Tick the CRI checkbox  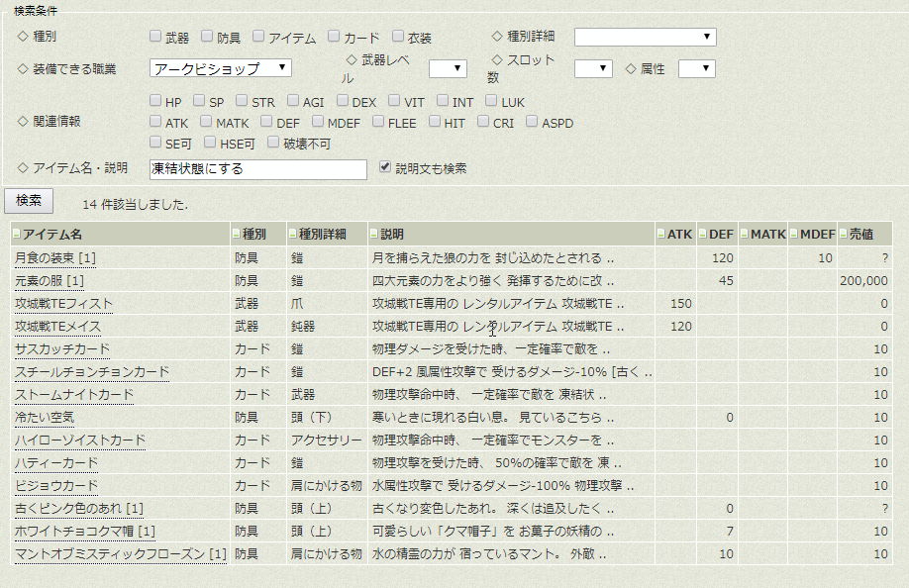click(x=483, y=122)
